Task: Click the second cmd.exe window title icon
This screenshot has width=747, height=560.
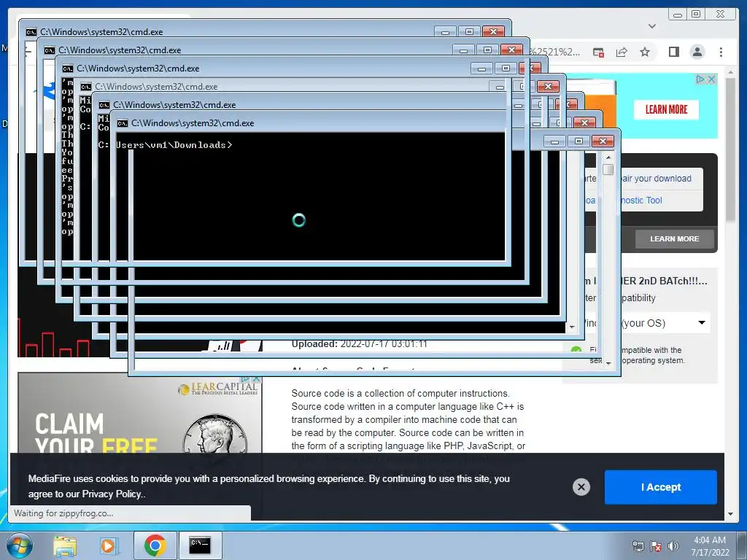Action: coord(50,50)
